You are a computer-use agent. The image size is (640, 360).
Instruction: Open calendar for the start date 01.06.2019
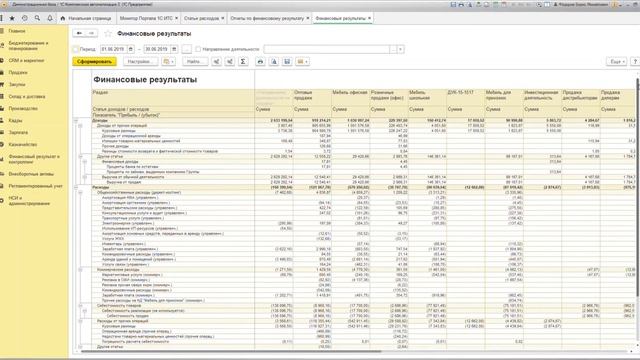point(131,49)
